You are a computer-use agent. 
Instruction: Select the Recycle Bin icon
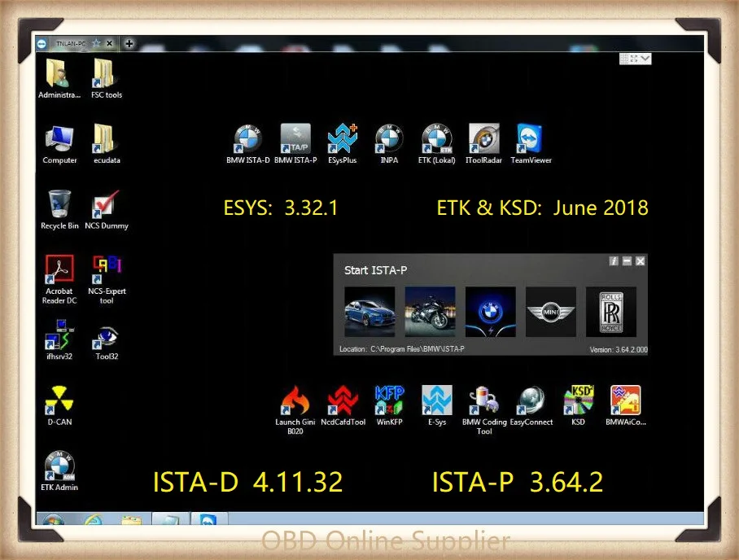[x=59, y=209]
